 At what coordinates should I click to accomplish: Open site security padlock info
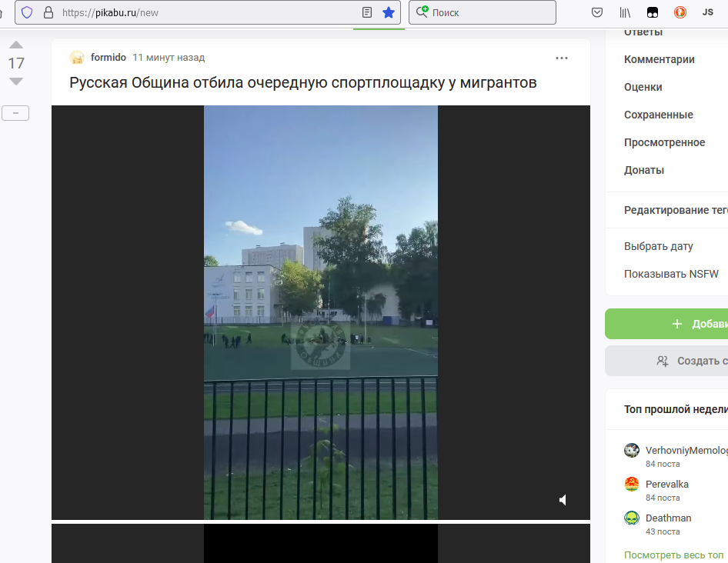click(x=48, y=12)
